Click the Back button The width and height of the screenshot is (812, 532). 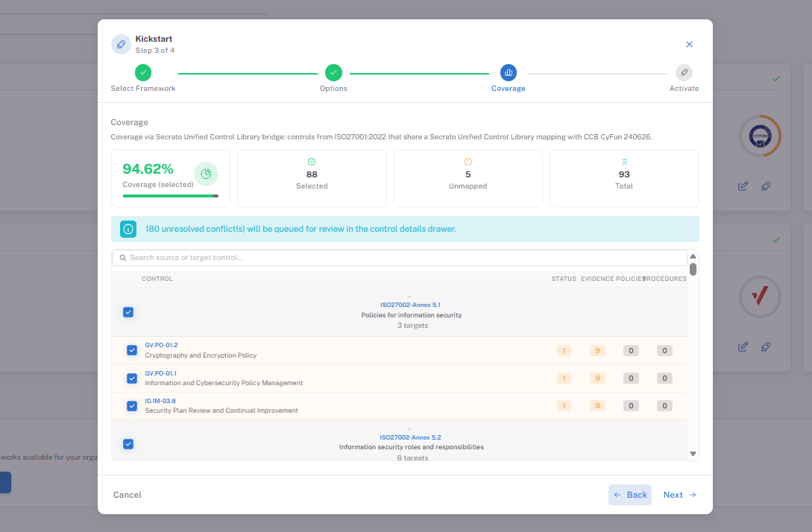[630, 495]
